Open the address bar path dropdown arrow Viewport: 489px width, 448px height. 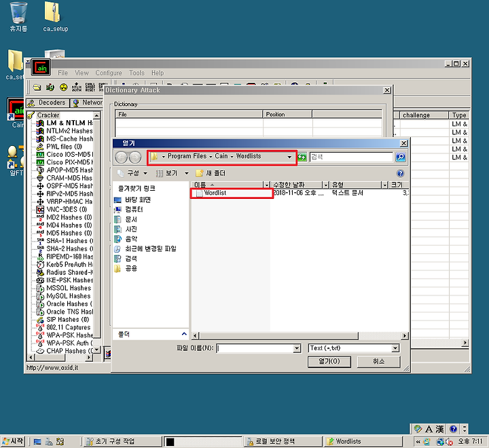tap(290, 157)
